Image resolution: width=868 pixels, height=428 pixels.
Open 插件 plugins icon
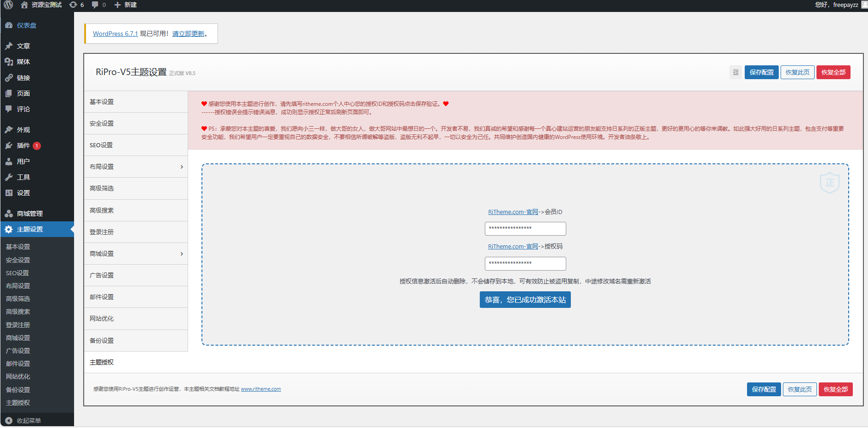click(9, 145)
